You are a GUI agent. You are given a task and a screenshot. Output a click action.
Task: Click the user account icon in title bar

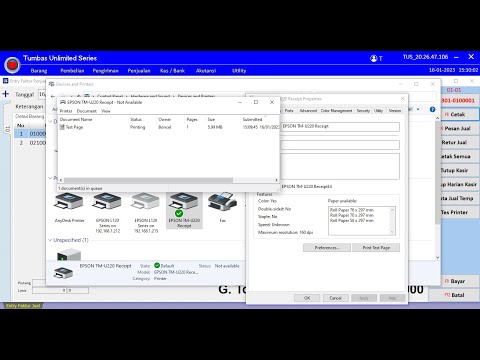(x=373, y=58)
